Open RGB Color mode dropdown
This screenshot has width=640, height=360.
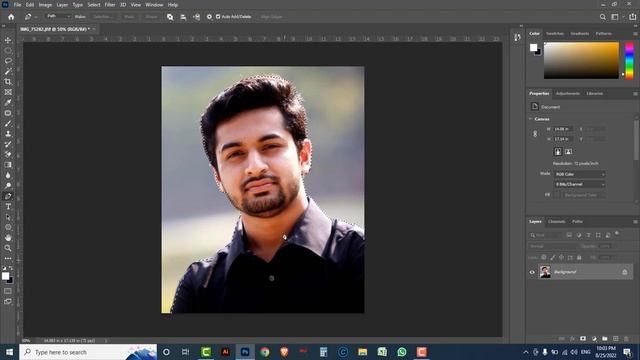[x=579, y=174]
